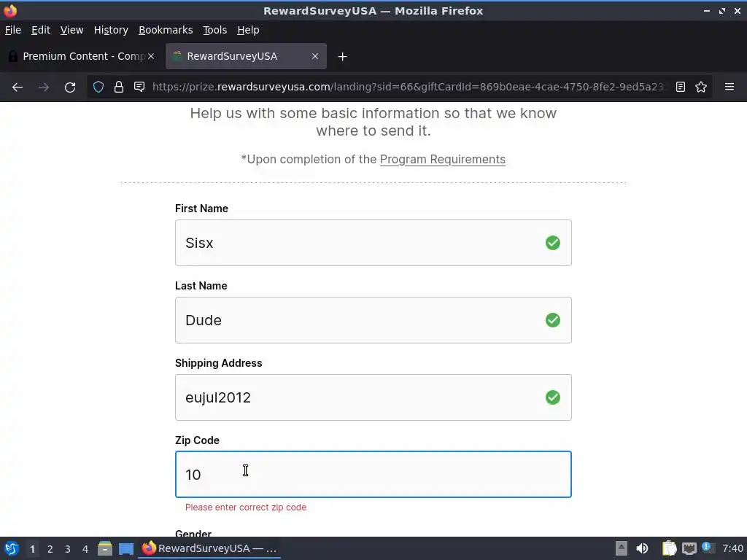Focus the Shipping Address field
This screenshot has height=560, width=747.
373,397
